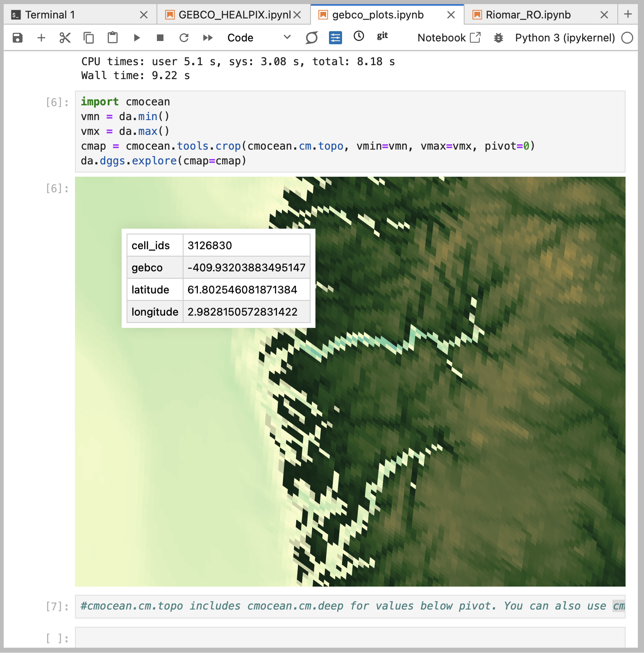Paste cell from clipboard
Viewport: 644px width, 653px height.
click(113, 38)
